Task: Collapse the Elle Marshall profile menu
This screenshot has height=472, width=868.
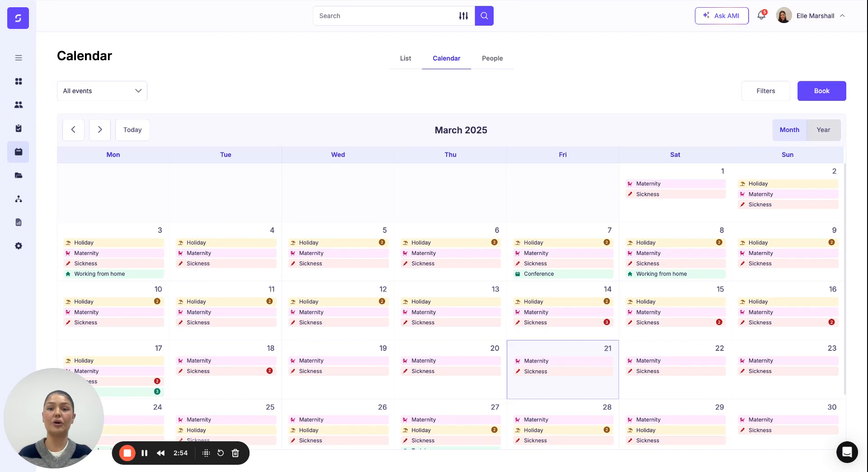Action: (842, 15)
